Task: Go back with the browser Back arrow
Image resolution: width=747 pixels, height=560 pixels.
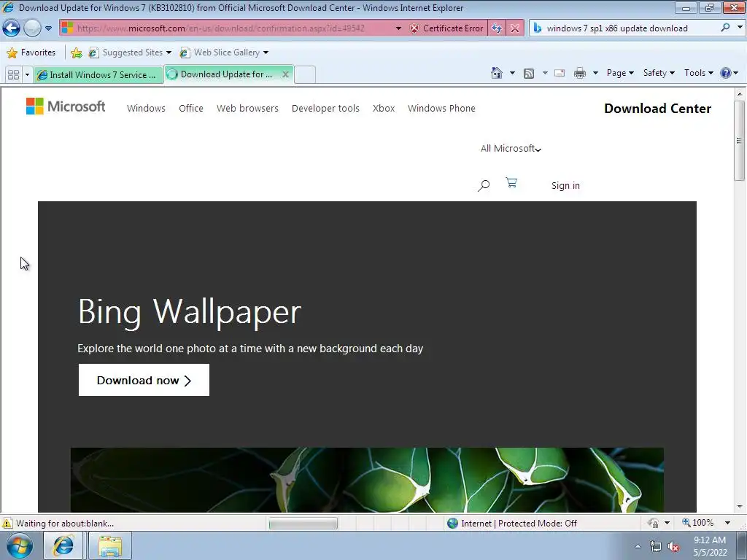Action: (x=12, y=28)
